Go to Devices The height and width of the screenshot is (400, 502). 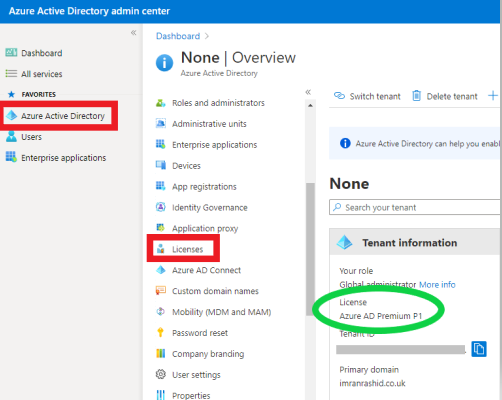pyautogui.click(x=186, y=166)
